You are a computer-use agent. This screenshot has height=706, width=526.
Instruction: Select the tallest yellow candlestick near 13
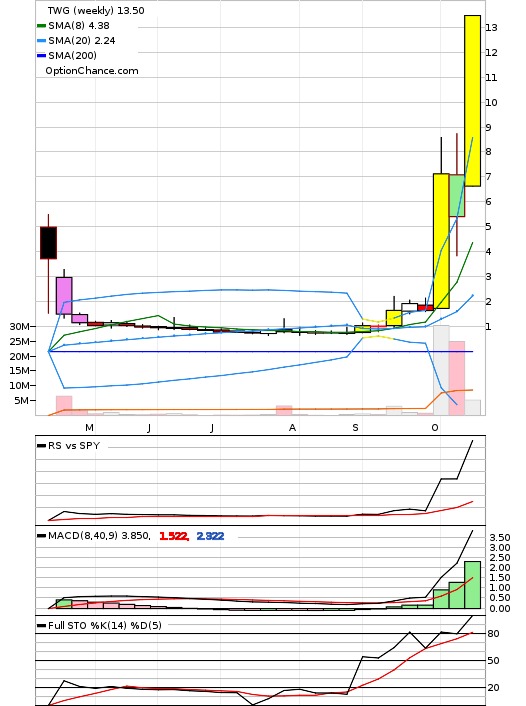click(x=472, y=101)
